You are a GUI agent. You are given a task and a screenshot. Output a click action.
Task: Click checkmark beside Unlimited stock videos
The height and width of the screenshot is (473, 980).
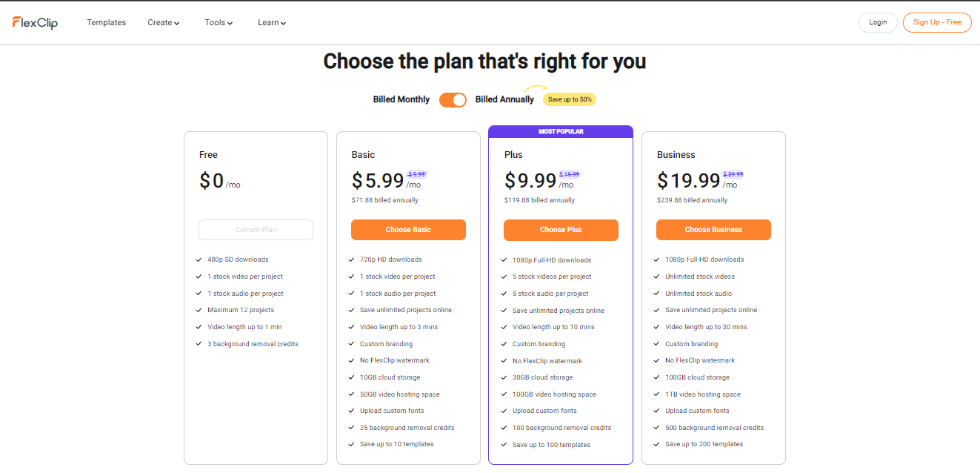(656, 277)
